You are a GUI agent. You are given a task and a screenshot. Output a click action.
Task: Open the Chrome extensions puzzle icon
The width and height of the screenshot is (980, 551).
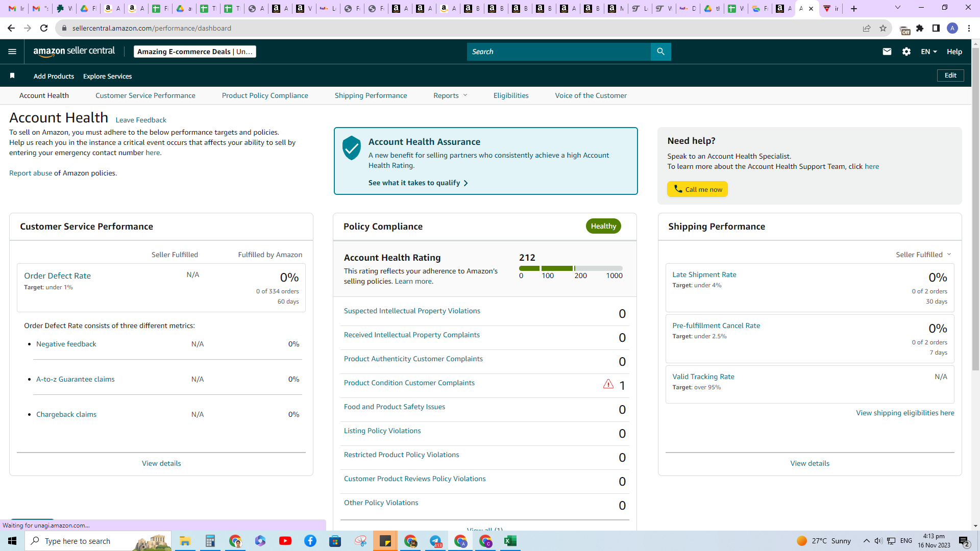click(920, 28)
